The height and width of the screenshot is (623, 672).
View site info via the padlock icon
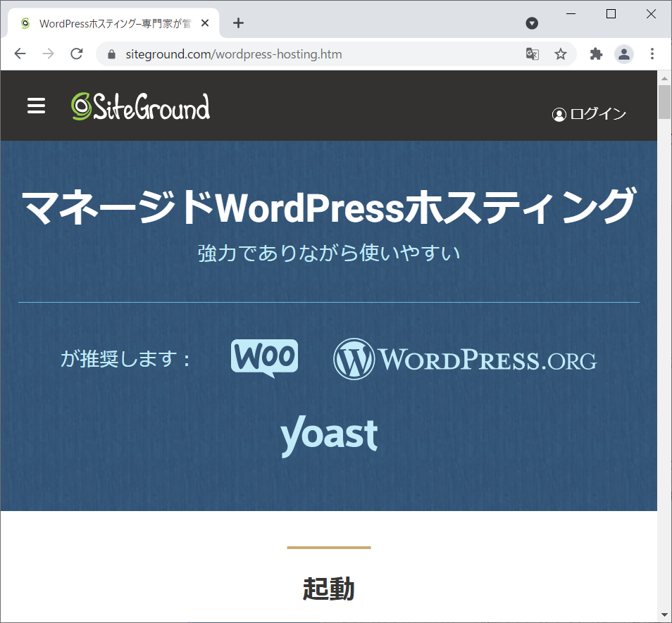pos(111,54)
